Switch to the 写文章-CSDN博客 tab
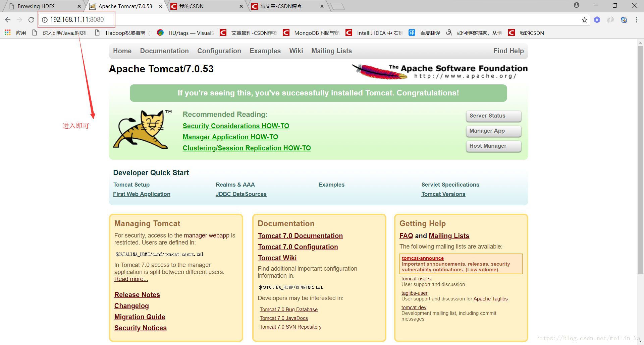644x345 pixels. click(x=287, y=6)
